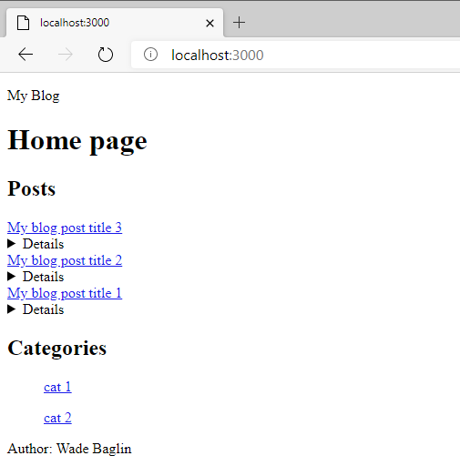Click the My Blog header text
The height and width of the screenshot is (476, 460).
tap(34, 96)
